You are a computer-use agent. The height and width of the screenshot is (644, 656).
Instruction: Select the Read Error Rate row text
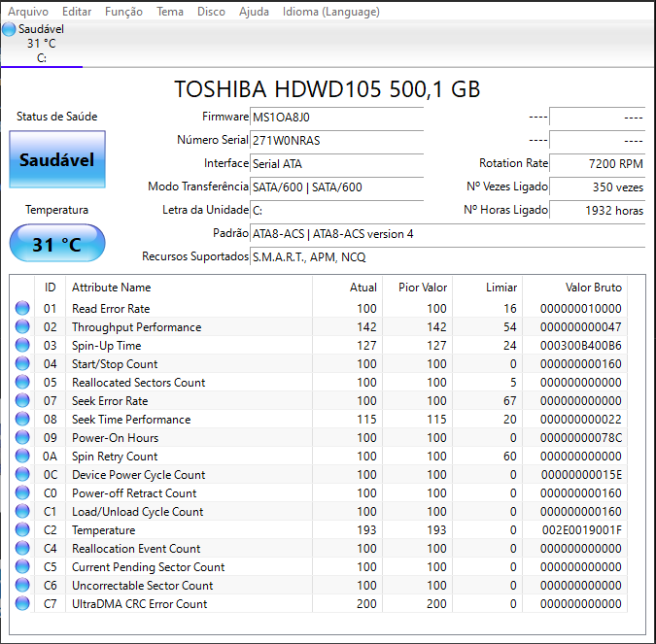click(111, 309)
